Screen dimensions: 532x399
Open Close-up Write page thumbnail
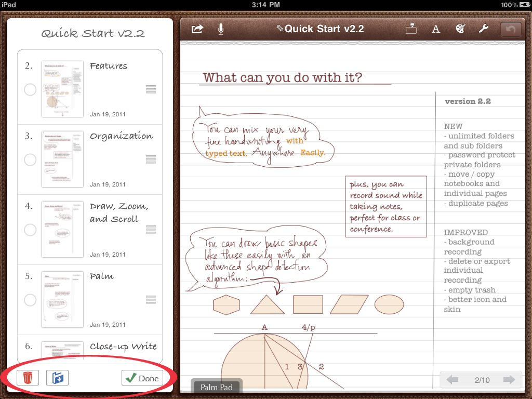pos(62,350)
